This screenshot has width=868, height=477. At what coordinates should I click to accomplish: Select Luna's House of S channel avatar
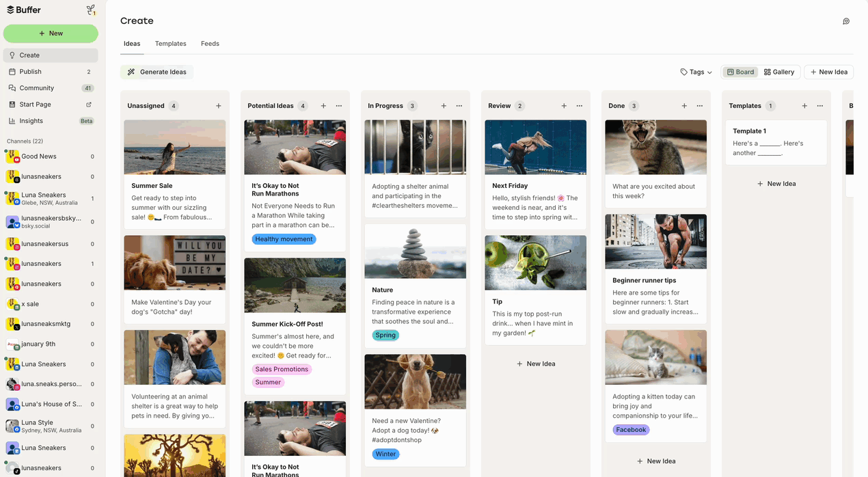coord(12,405)
